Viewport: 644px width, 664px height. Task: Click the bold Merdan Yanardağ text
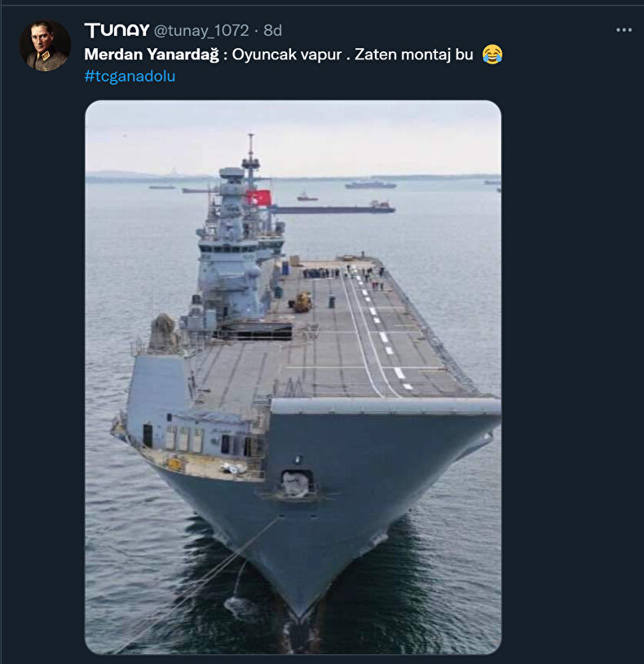pos(152,55)
